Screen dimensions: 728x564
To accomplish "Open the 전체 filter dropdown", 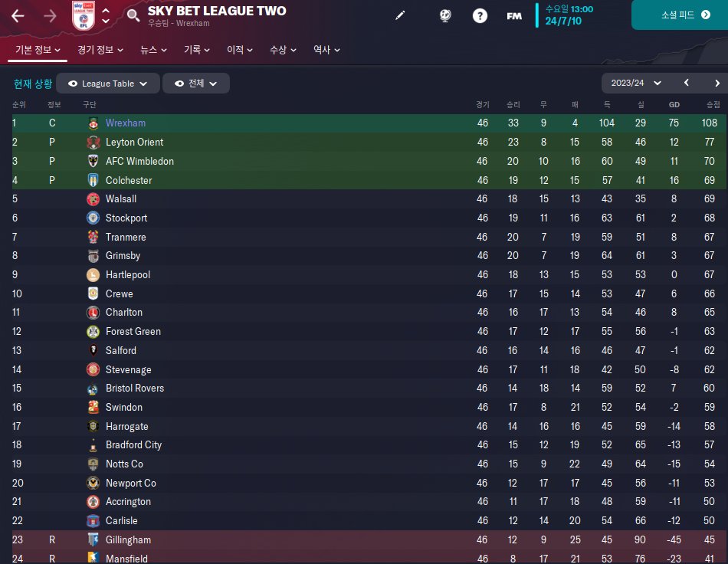I will coord(195,84).
